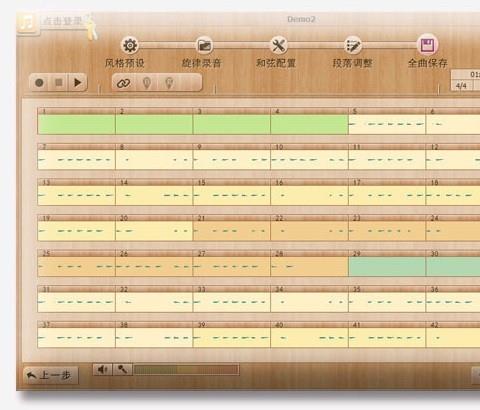The width and height of the screenshot is (480, 410).
Task: Select measure 40
Action: click(x=309, y=338)
